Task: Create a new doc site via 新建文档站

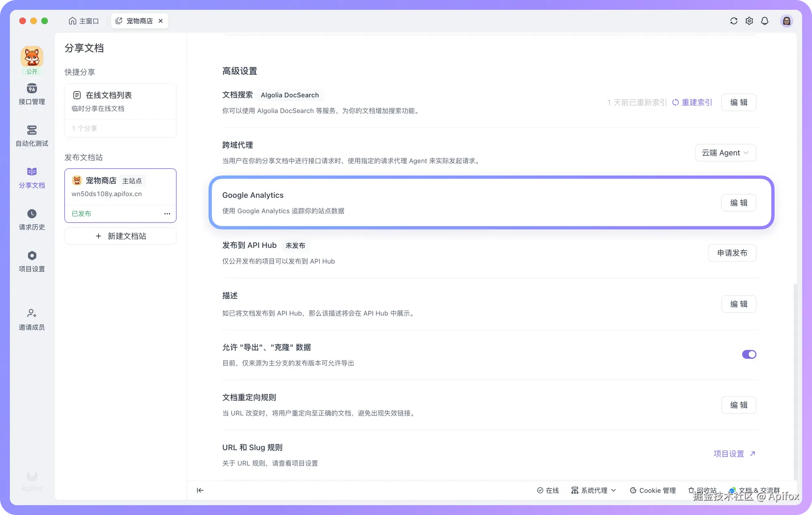Action: click(120, 236)
